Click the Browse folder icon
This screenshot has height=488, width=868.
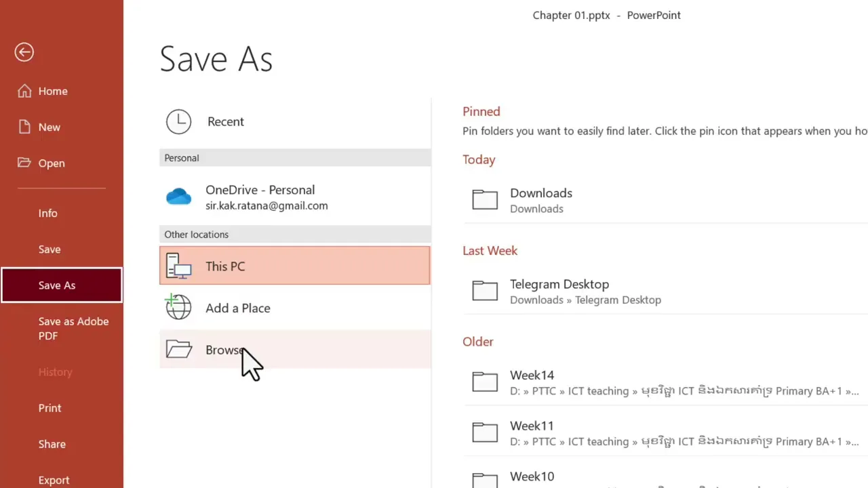coord(179,349)
